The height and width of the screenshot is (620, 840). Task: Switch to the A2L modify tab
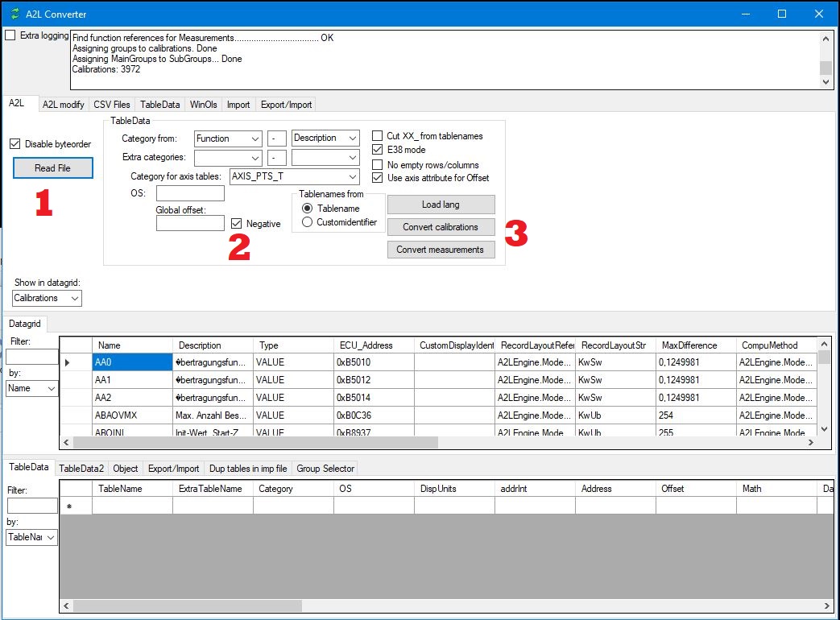(63, 104)
